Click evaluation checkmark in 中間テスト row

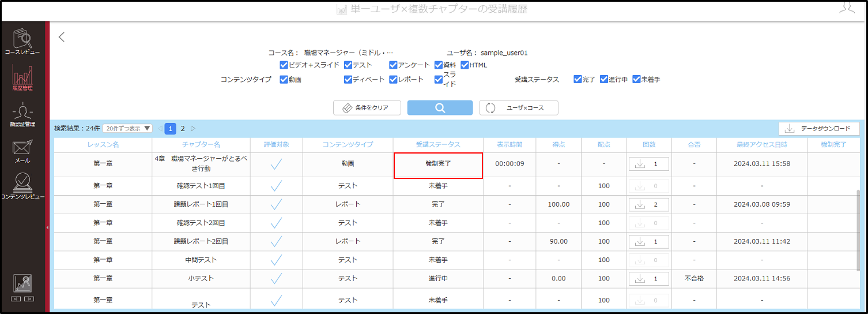pyautogui.click(x=276, y=260)
